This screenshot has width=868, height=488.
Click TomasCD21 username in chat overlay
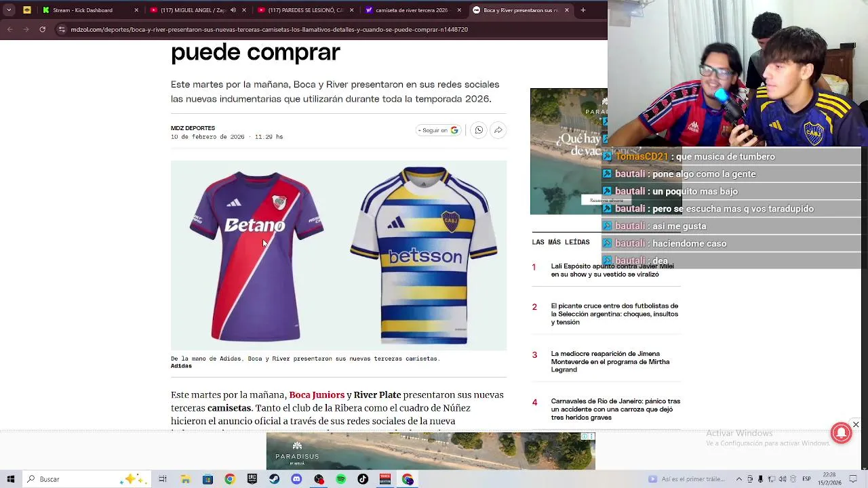tap(642, 157)
